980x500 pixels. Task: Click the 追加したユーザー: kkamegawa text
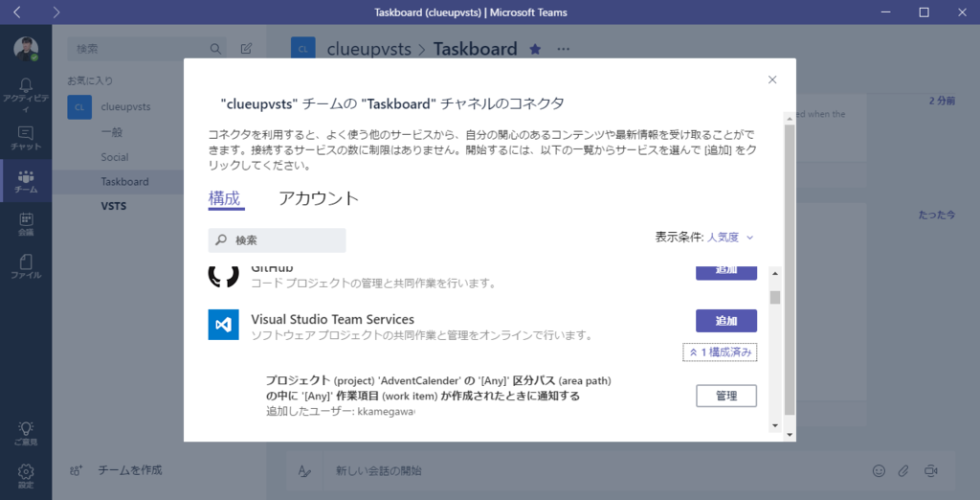[x=341, y=411]
